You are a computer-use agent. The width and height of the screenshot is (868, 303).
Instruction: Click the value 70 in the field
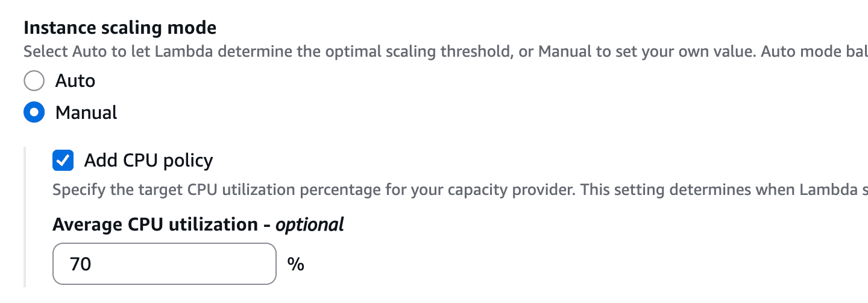80,264
